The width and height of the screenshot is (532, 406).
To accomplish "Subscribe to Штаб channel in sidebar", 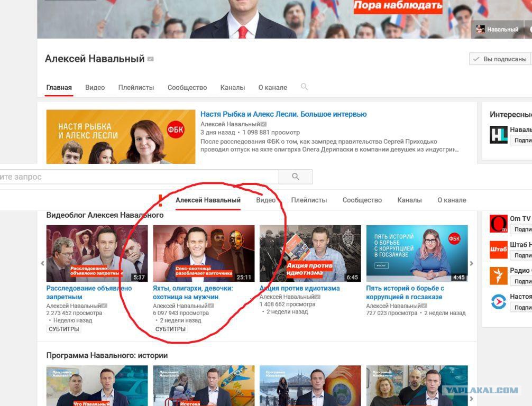I will (x=521, y=255).
